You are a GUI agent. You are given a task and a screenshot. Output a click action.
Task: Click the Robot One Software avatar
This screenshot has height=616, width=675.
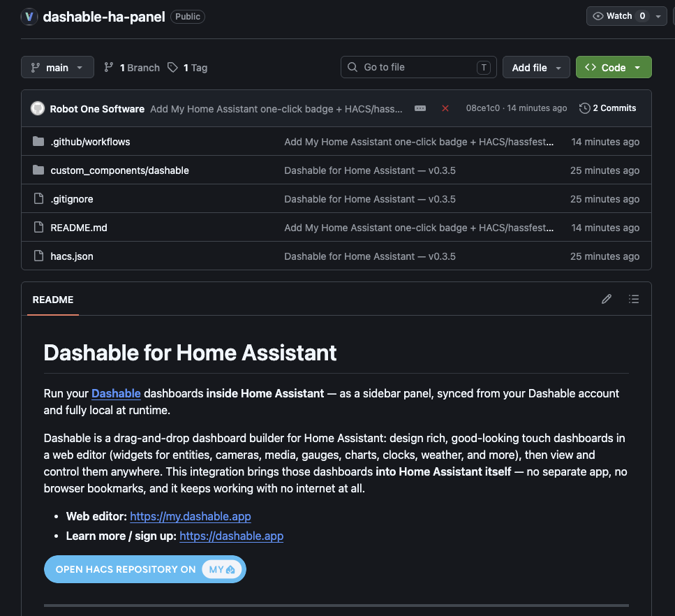pos(38,108)
